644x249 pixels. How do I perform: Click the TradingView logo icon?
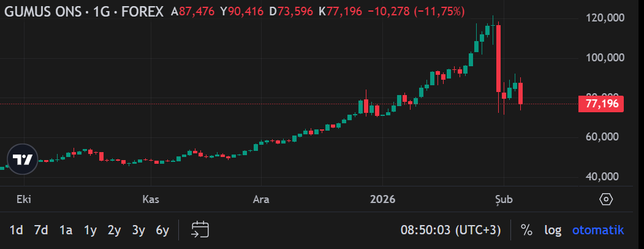(x=23, y=160)
